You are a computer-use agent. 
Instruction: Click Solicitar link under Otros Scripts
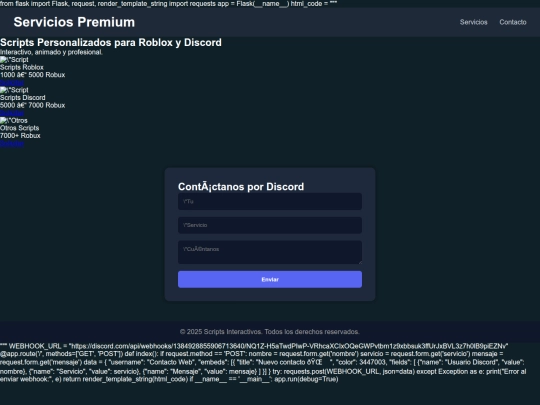(12, 143)
